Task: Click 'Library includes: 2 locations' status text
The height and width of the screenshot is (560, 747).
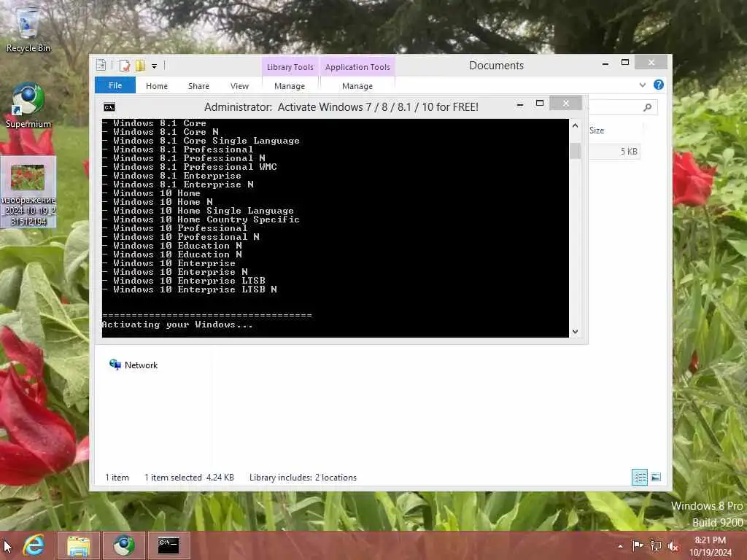Action: click(303, 478)
